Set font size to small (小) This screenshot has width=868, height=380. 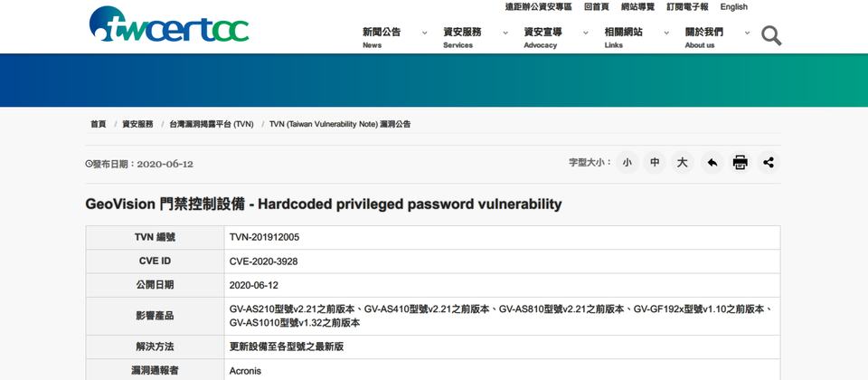pyautogui.click(x=627, y=163)
